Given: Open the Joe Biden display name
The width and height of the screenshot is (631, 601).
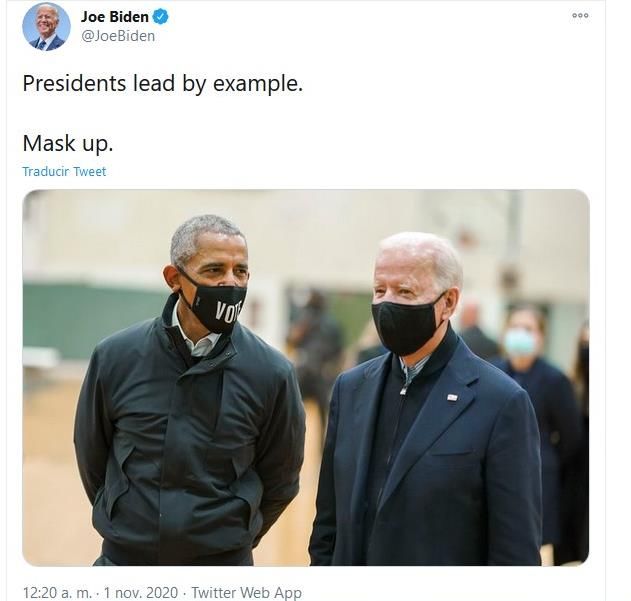Looking at the screenshot, I should tap(115, 17).
